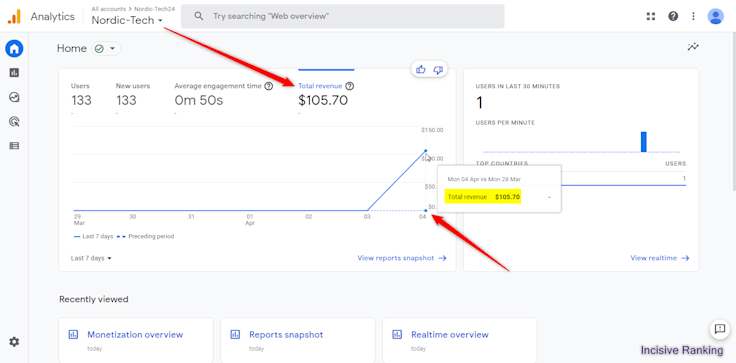
Task: Click the search Analytics input field
Action: coord(343,16)
